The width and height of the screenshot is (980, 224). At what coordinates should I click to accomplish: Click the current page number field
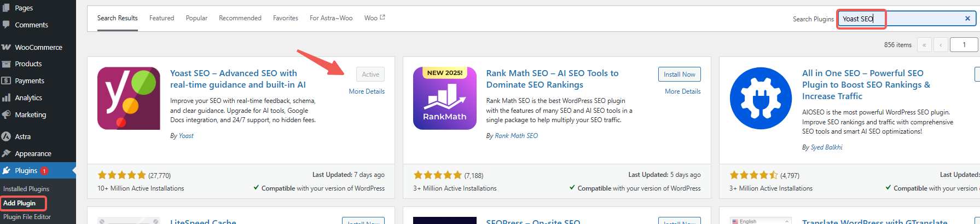(x=964, y=45)
